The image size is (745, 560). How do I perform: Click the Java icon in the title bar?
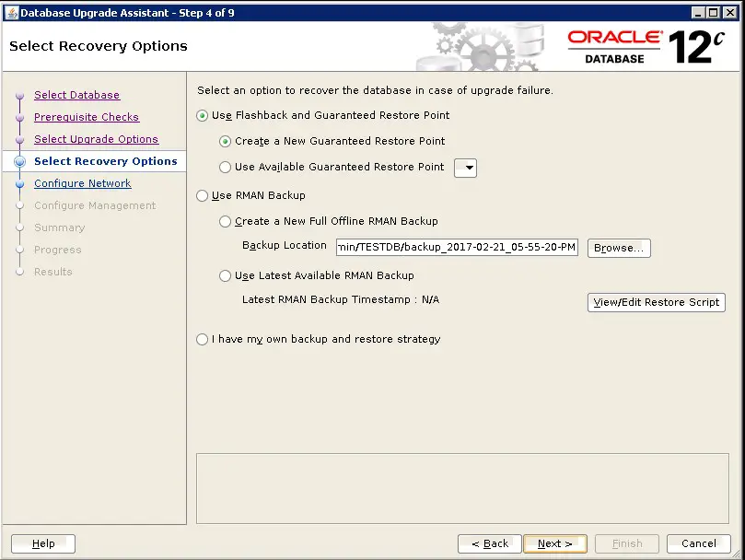point(12,13)
